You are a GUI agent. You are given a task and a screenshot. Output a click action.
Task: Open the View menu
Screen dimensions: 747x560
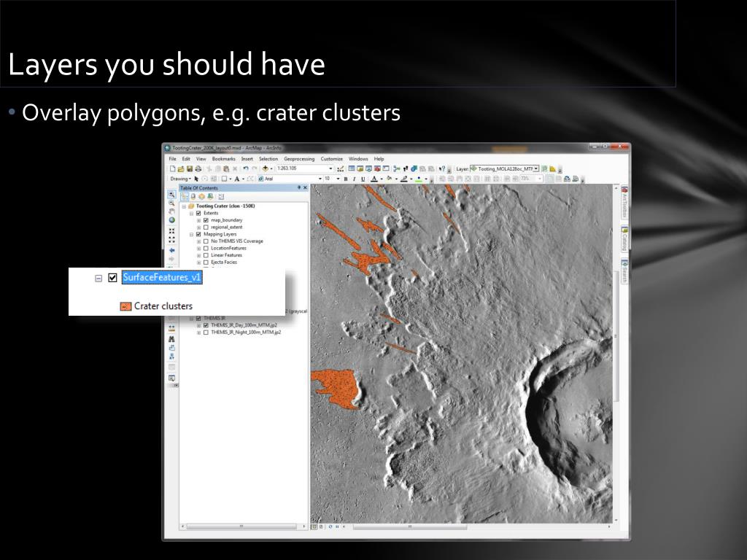(201, 158)
